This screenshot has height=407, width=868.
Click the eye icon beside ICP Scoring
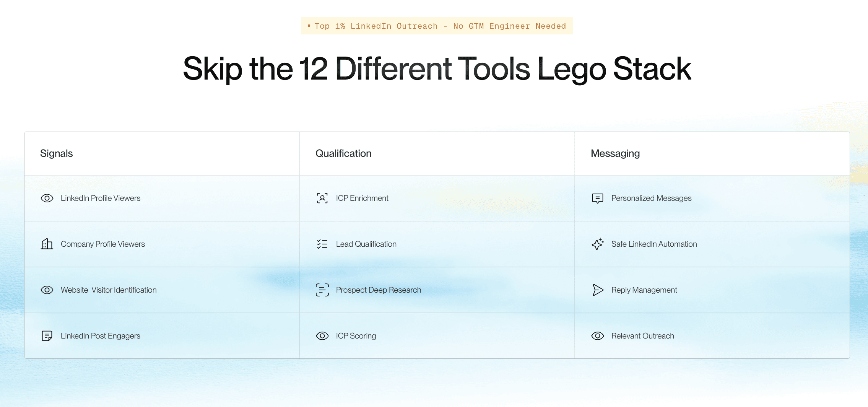point(322,336)
